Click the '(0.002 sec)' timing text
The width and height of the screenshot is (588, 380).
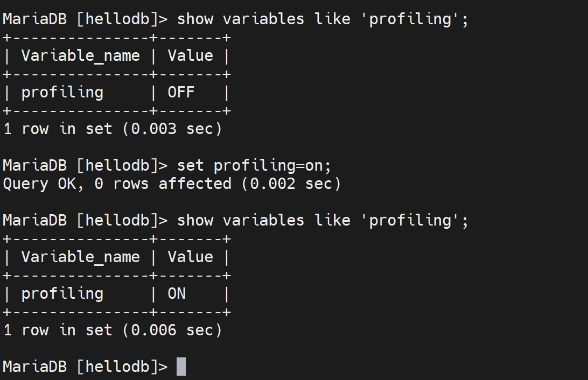coord(291,184)
